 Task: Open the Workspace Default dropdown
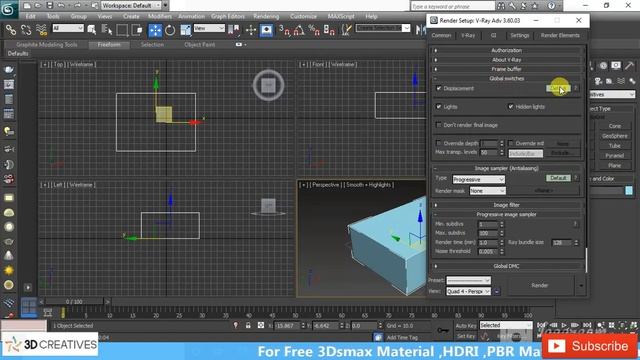click(x=131, y=6)
